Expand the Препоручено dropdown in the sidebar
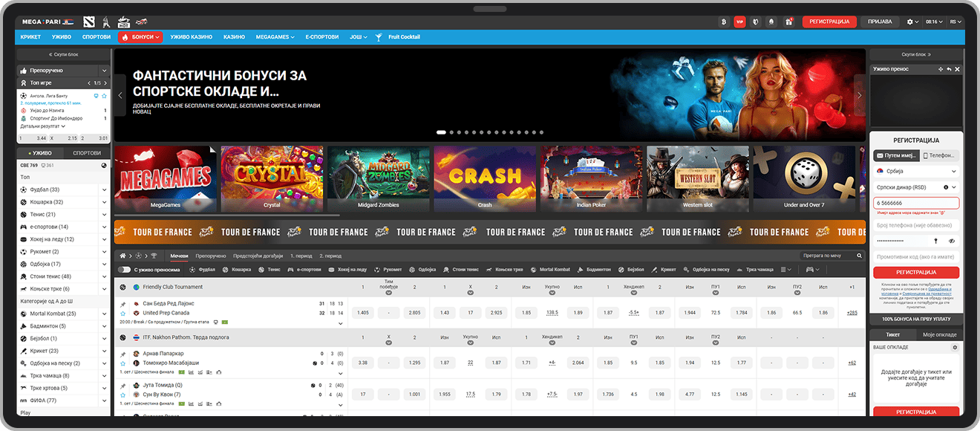Viewport: 980px width, 431px height. pyautogui.click(x=104, y=70)
